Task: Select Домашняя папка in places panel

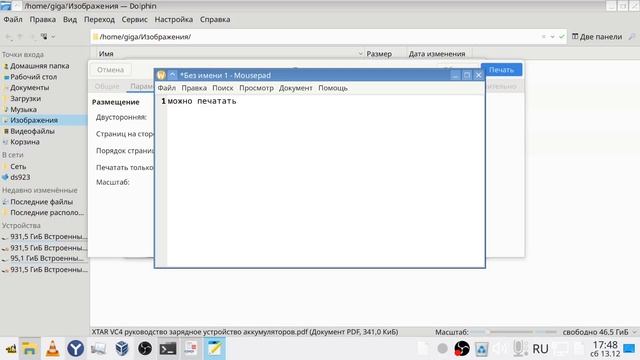Action: pos(40,66)
